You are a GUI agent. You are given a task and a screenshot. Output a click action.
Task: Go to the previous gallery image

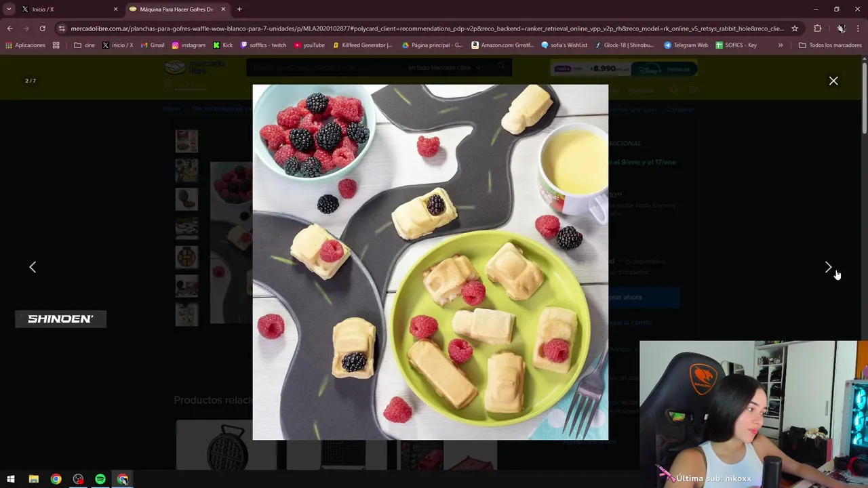click(x=33, y=267)
